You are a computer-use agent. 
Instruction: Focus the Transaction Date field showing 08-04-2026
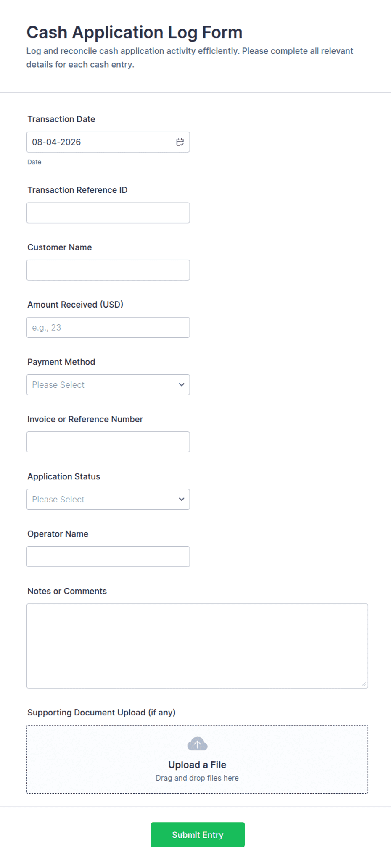[x=108, y=142]
